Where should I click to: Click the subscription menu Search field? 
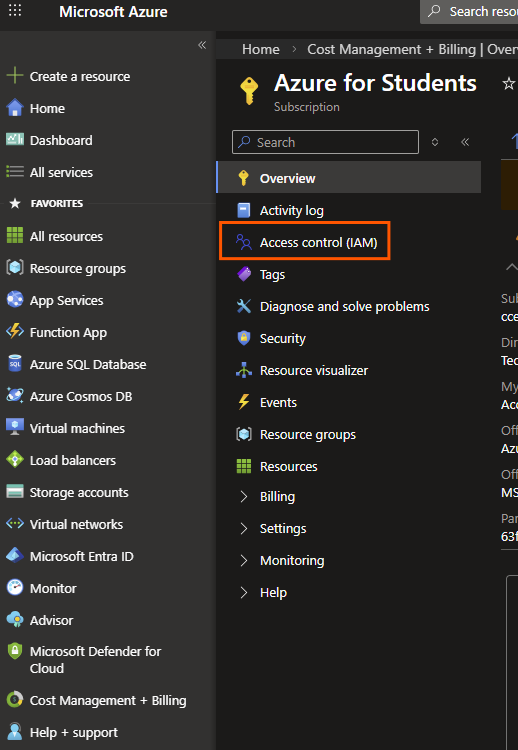tap(325, 142)
